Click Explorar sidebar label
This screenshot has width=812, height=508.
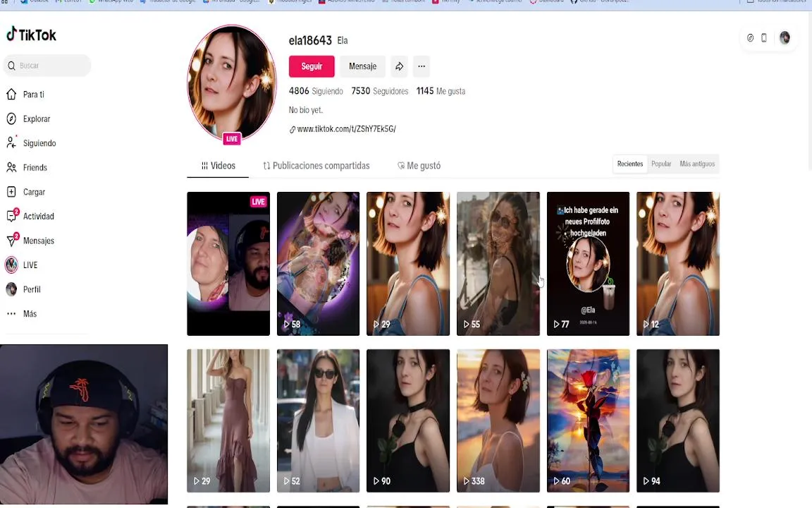tap(37, 119)
